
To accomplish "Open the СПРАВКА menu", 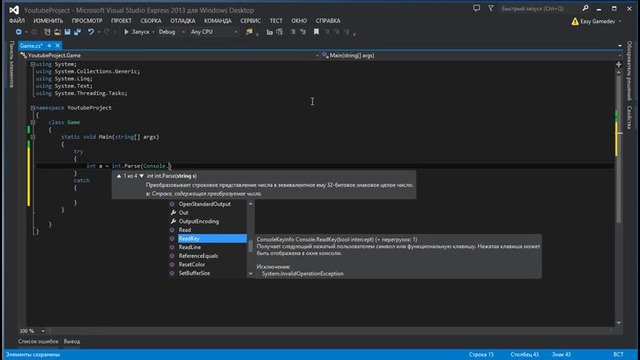I will [328, 20].
